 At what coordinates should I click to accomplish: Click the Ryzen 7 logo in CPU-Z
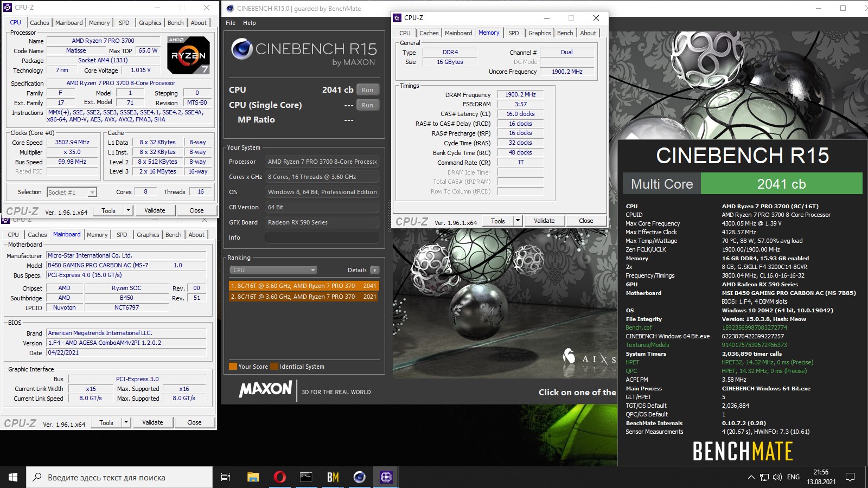tap(188, 55)
